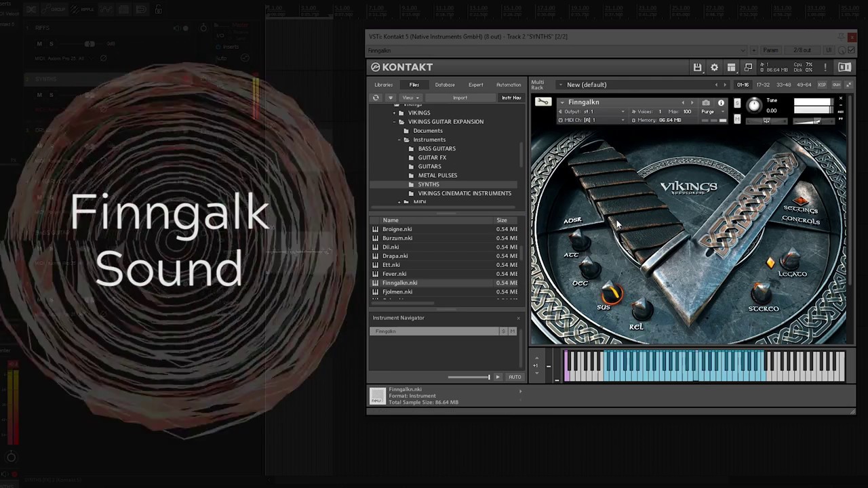
Task: Click the STEREO knob
Action: tap(762, 292)
